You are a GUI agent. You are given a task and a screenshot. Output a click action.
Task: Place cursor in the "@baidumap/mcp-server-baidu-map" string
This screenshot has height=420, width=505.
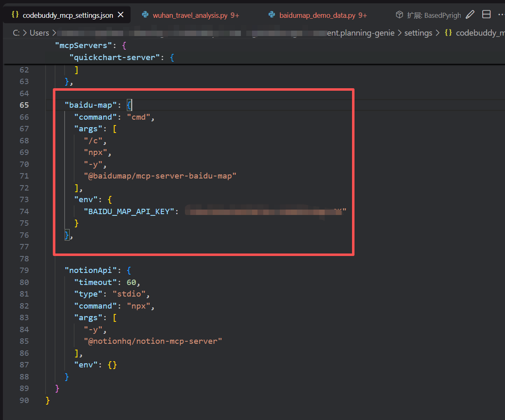(x=160, y=176)
